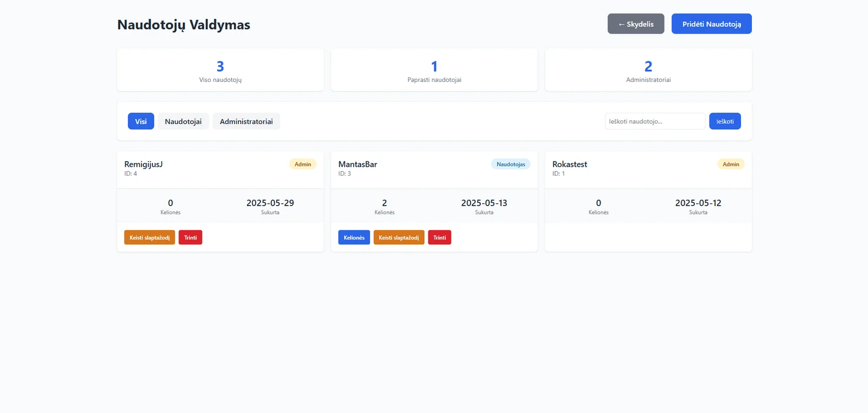Viewport: 868px width, 413px height.
Task: Delete the MantasBar user
Action: click(439, 237)
